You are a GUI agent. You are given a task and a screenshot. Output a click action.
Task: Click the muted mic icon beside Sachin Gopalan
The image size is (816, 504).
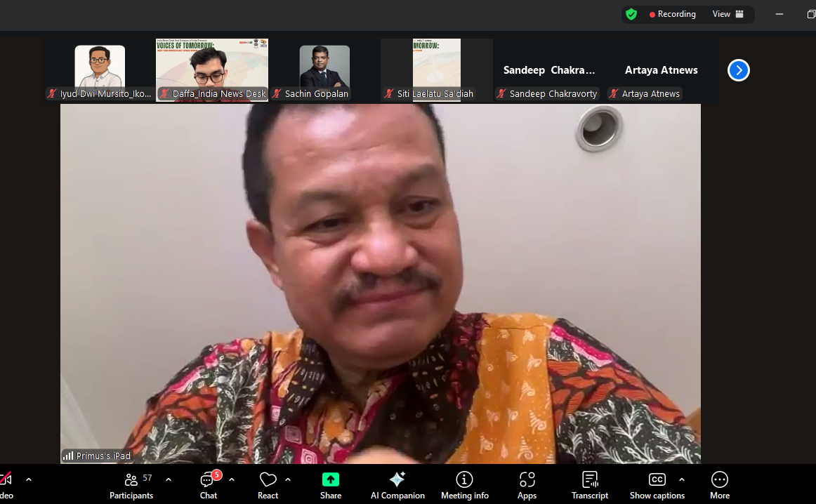coord(277,93)
